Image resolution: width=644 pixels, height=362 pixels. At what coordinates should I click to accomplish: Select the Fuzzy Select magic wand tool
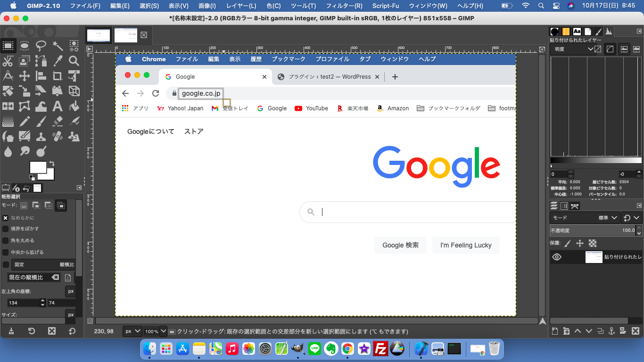click(x=58, y=46)
